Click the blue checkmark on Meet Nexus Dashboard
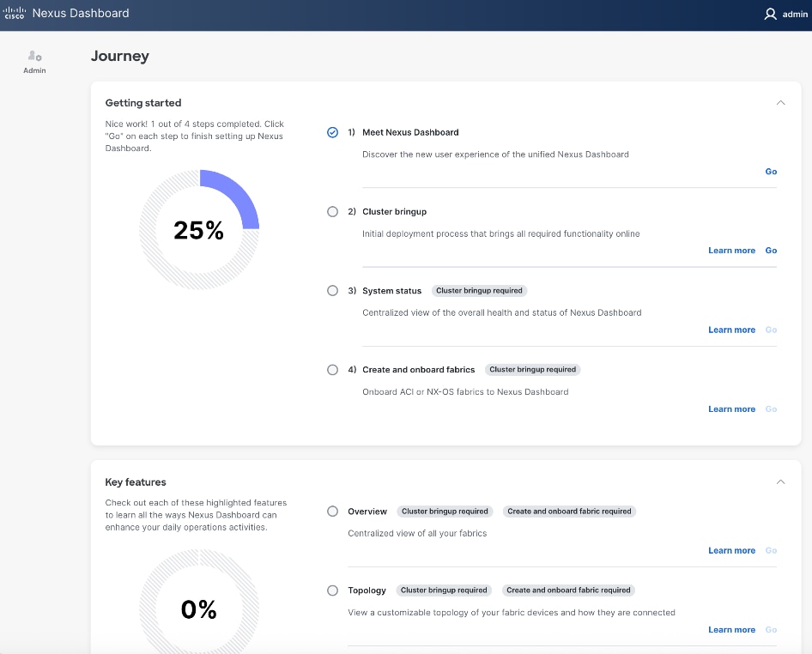This screenshot has height=654, width=812. [x=332, y=132]
